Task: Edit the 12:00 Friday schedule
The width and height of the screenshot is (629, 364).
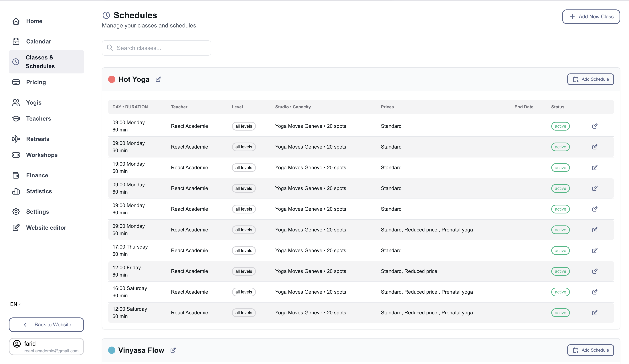Action: pos(595,271)
